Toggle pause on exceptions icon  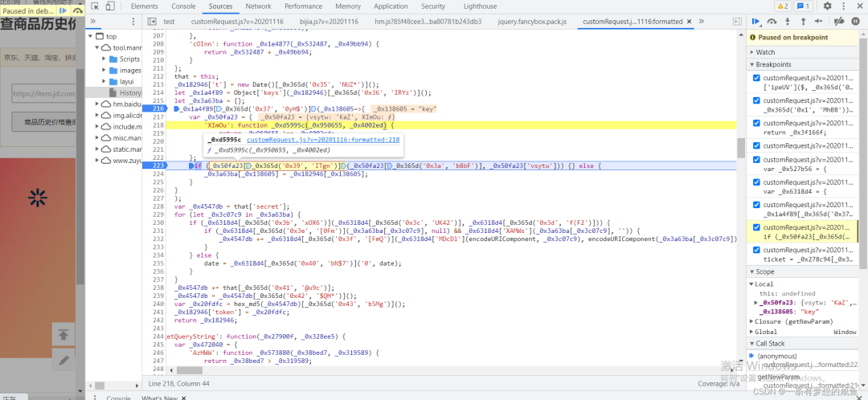[x=857, y=22]
